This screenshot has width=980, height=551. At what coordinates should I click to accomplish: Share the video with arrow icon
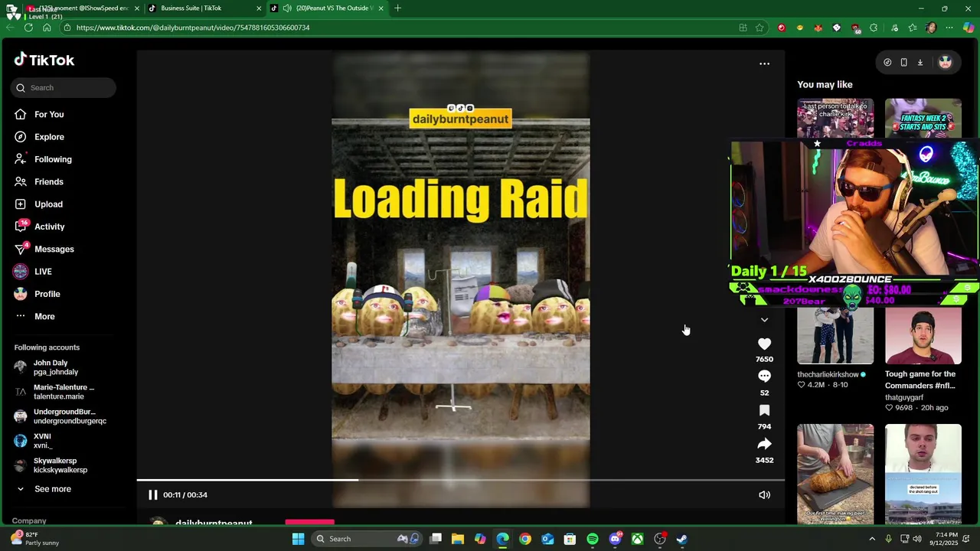764,444
